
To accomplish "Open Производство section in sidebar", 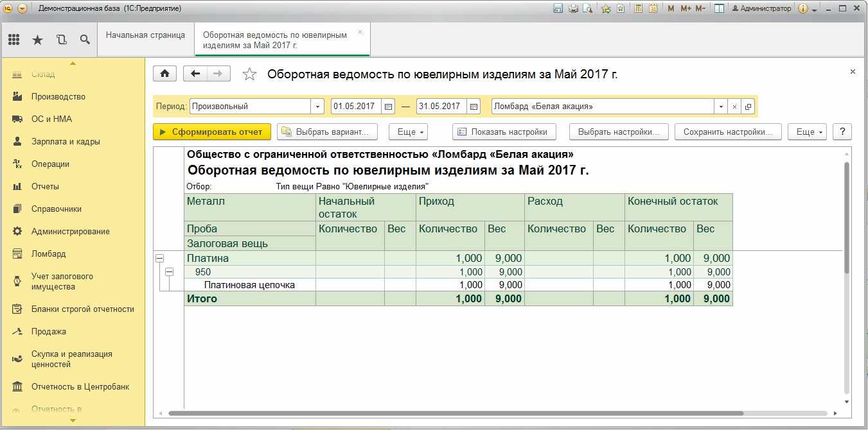I will 58,97.
